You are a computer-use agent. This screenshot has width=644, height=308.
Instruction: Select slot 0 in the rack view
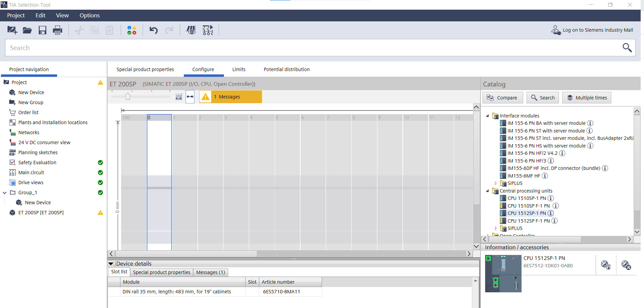159,182
